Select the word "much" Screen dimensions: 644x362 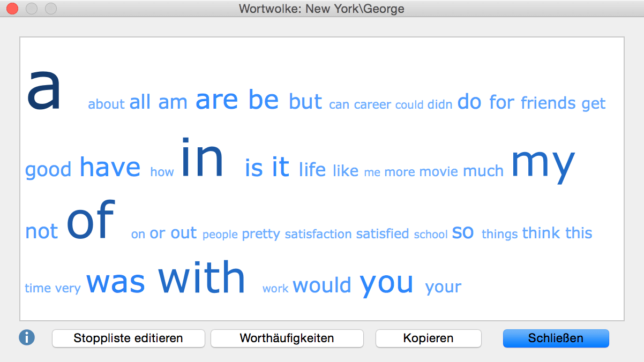[x=483, y=171]
